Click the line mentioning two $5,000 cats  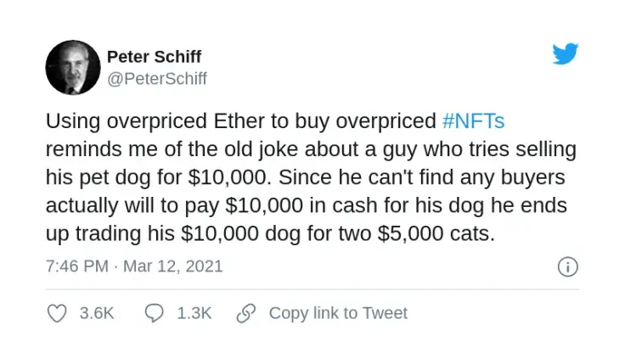(270, 233)
